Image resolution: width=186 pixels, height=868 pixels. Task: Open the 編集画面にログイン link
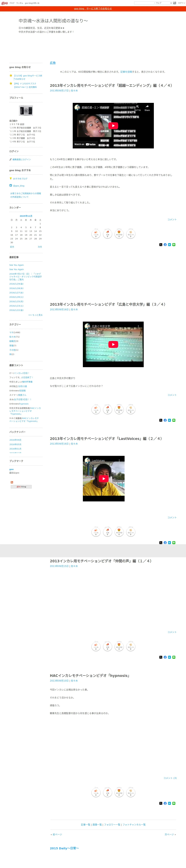[22, 159]
